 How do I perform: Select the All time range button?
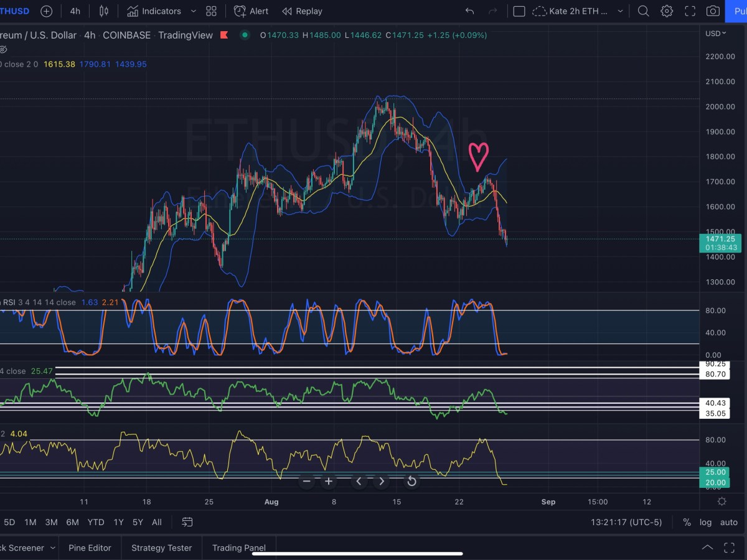click(x=156, y=522)
